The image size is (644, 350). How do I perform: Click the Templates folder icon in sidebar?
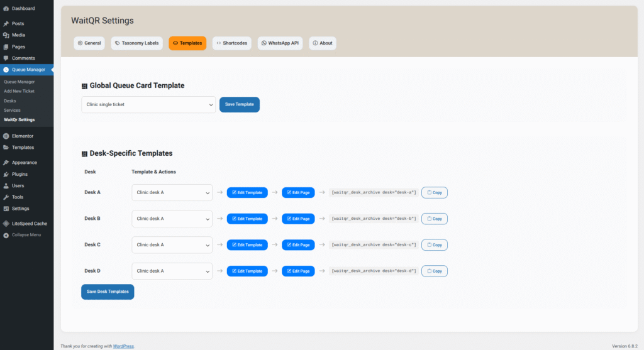pos(6,147)
